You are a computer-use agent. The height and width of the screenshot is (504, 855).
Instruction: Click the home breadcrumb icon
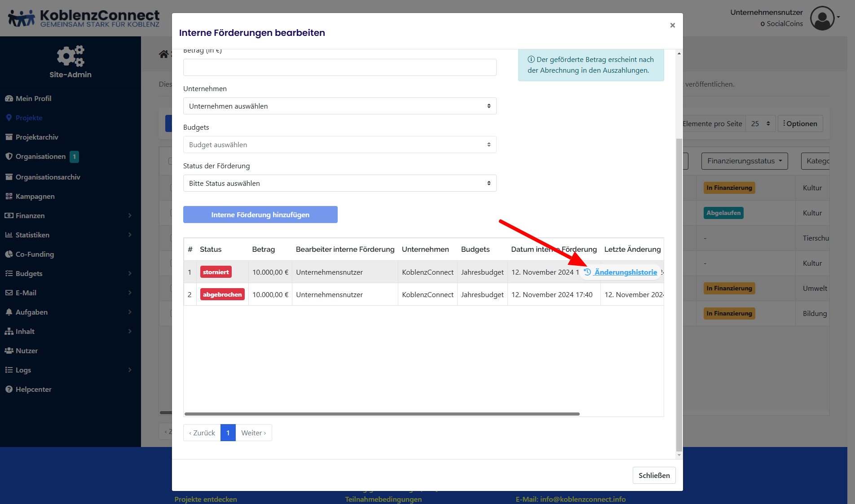point(163,54)
